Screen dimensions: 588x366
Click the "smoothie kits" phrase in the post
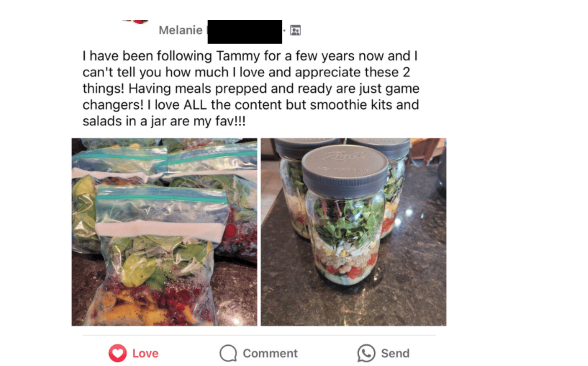(351, 105)
